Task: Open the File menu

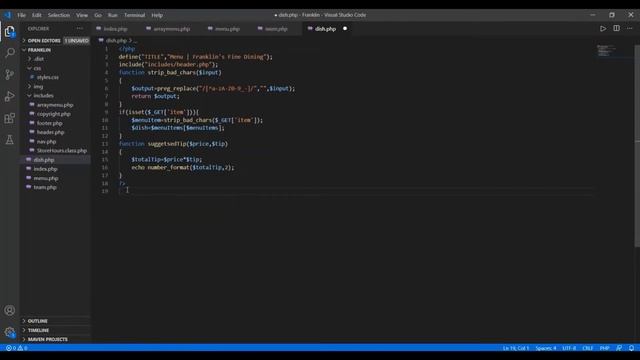Action: [x=22, y=15]
